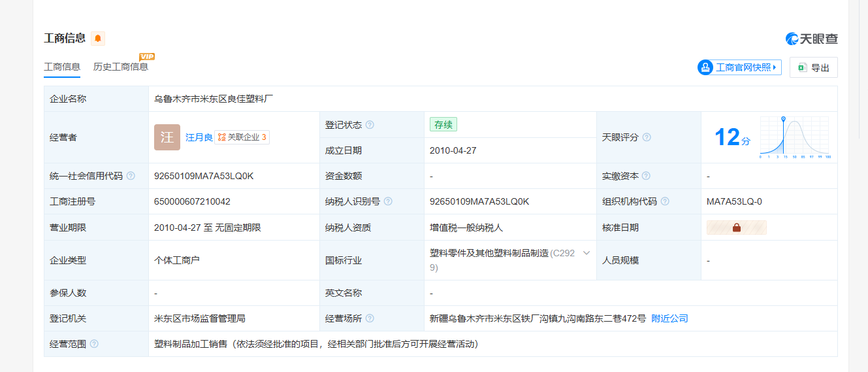Click organization code MA7A53LQ-0
Image resolution: width=868 pixels, height=372 pixels.
pyautogui.click(x=734, y=201)
